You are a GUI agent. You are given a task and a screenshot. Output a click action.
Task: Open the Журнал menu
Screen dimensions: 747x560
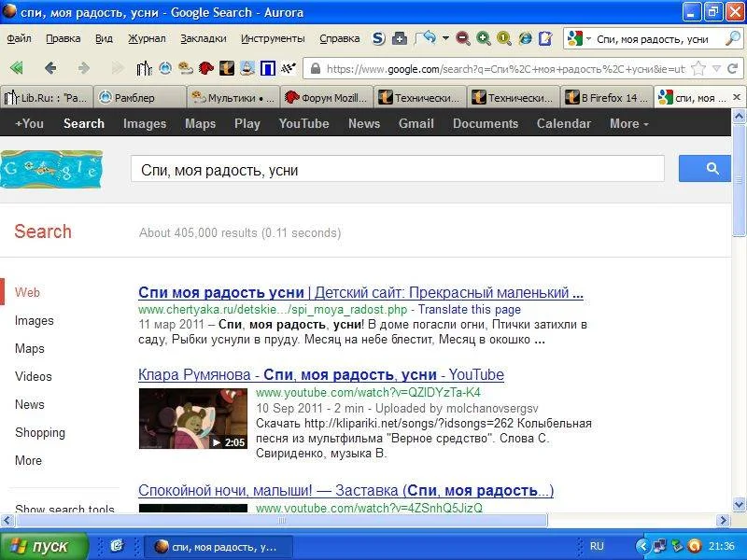(147, 38)
